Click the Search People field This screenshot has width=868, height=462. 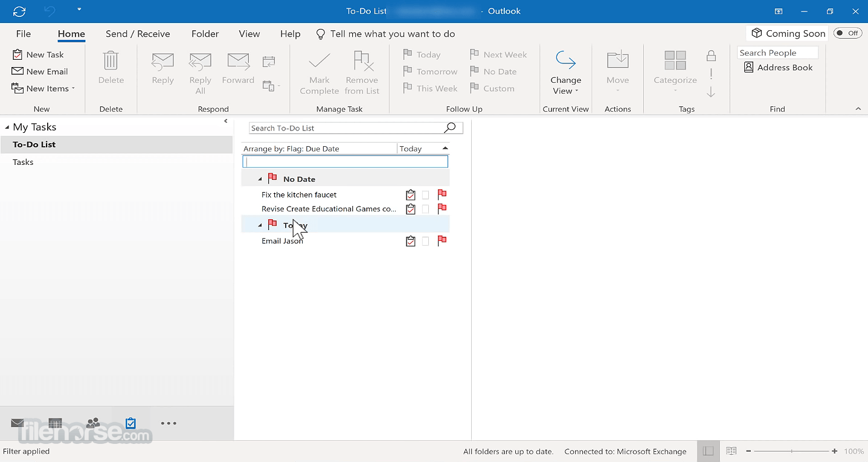[778, 53]
